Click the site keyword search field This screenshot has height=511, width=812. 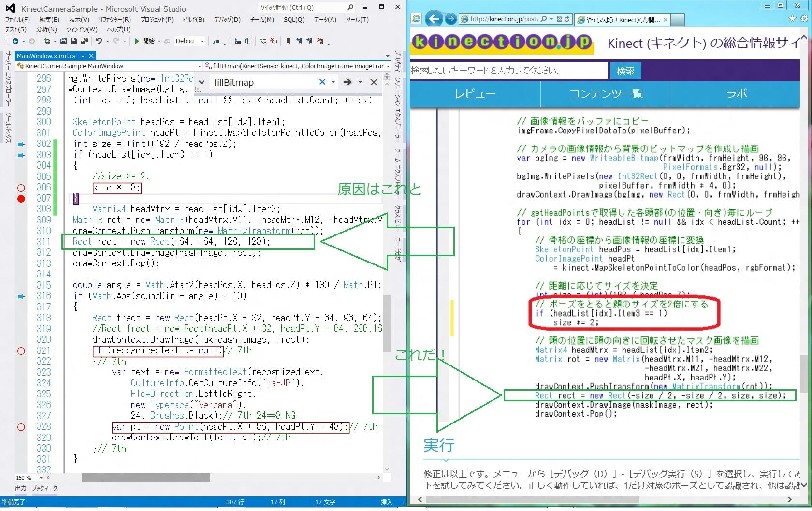pos(507,71)
